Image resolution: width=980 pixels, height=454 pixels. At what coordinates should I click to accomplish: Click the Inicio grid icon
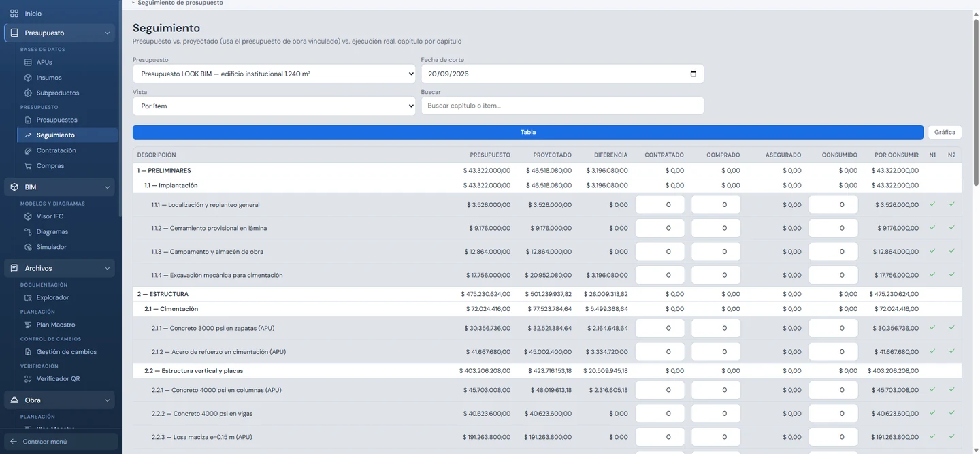pyautogui.click(x=14, y=14)
